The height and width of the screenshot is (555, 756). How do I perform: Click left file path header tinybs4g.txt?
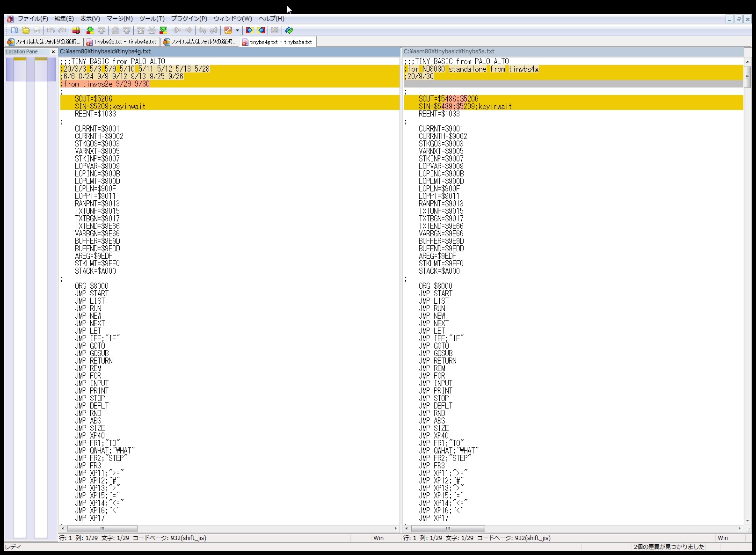coord(229,51)
